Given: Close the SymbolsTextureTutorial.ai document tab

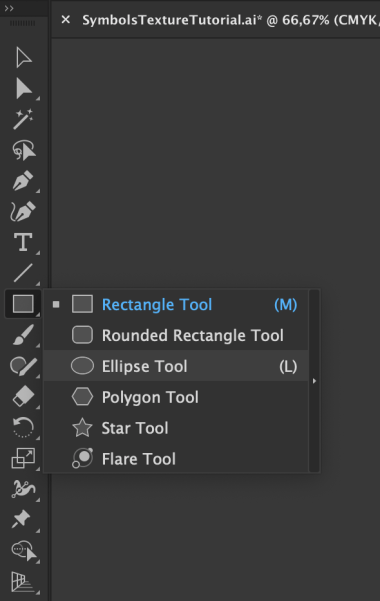Looking at the screenshot, I should coord(66,19).
